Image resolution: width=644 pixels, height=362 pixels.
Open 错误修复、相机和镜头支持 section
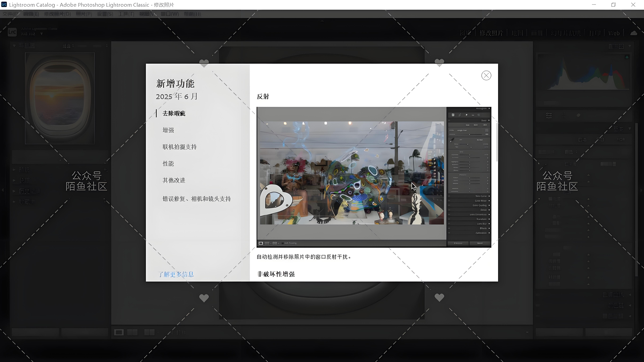(x=197, y=199)
